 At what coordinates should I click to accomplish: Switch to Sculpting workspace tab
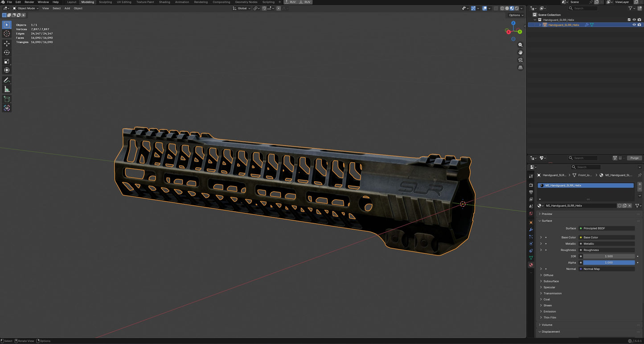pos(106,2)
